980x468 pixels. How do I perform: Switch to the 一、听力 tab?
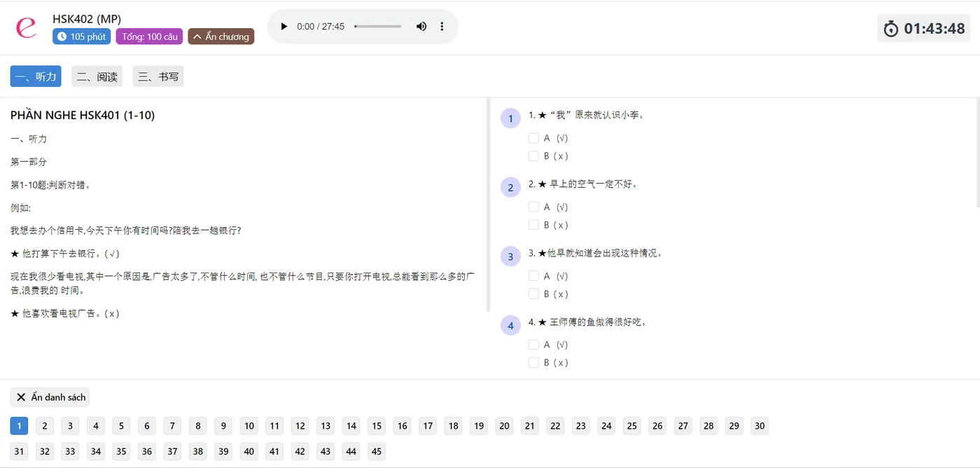click(36, 76)
